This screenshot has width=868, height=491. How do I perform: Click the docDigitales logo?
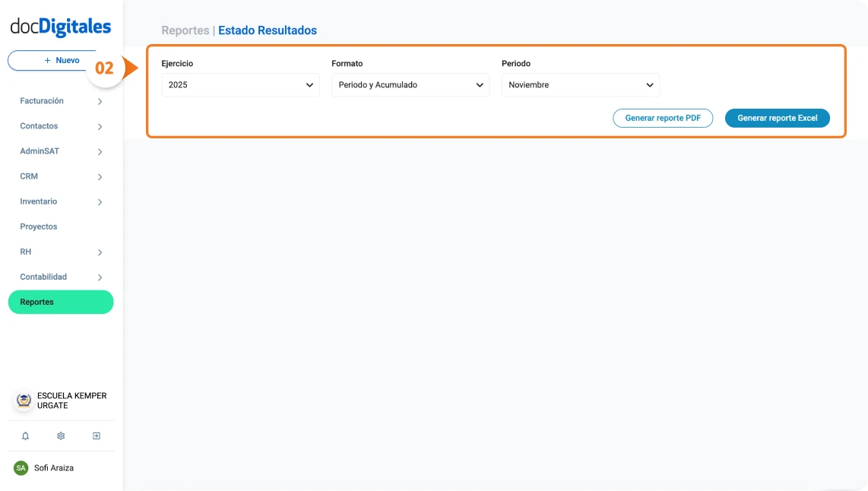click(59, 27)
